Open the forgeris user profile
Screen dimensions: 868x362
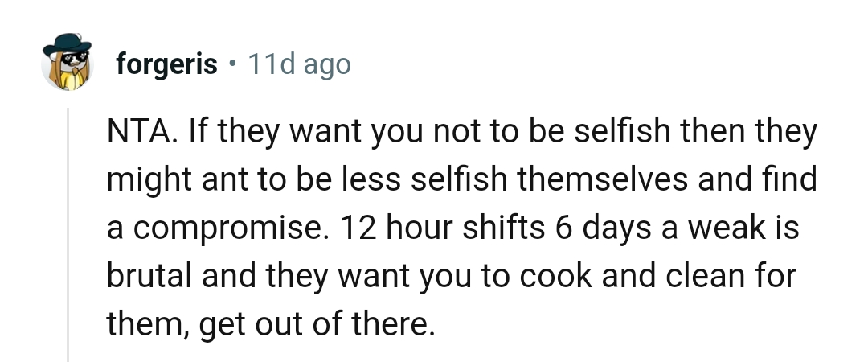tap(166, 64)
